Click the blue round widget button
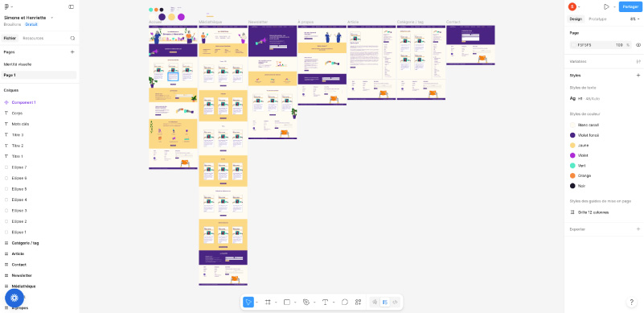Image resolution: width=644 pixels, height=313 pixels. tap(14, 298)
